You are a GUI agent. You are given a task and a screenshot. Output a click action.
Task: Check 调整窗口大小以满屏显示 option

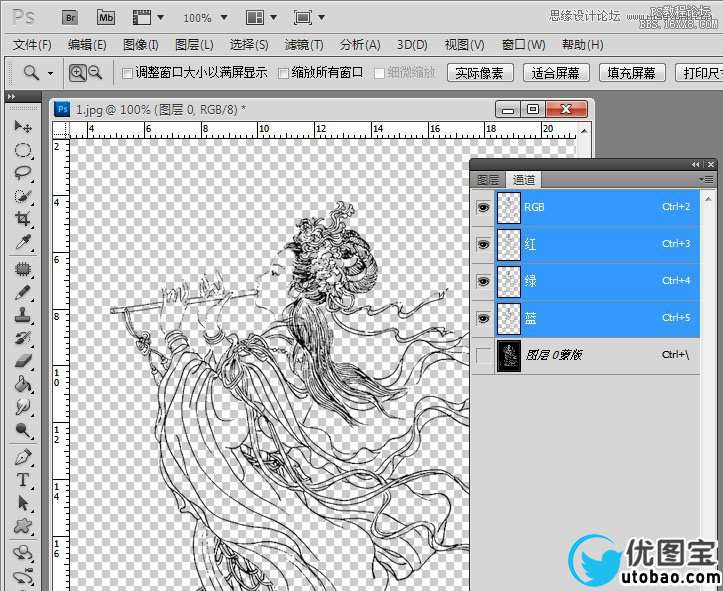pos(127,73)
